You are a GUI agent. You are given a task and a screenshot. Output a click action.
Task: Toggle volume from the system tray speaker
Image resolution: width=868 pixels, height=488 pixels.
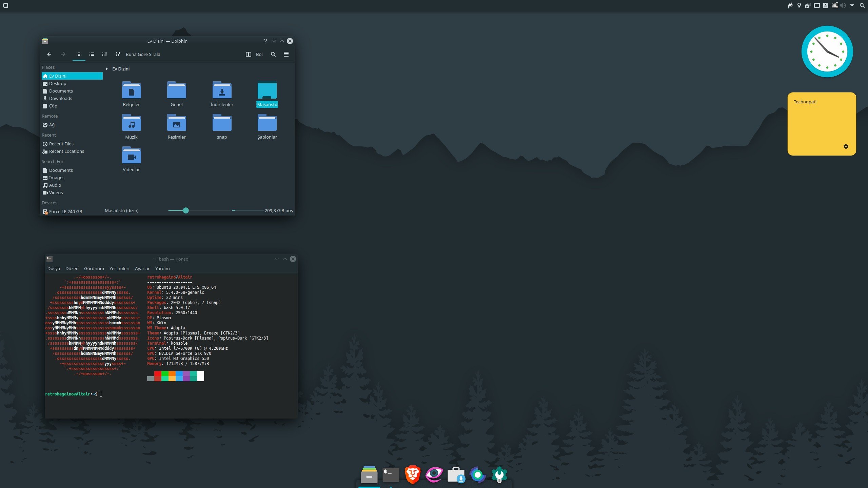[x=843, y=5]
